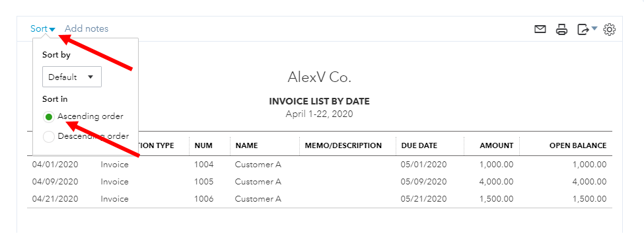Click the April 1-22, 2020 date range
The image size is (644, 240).
click(319, 114)
